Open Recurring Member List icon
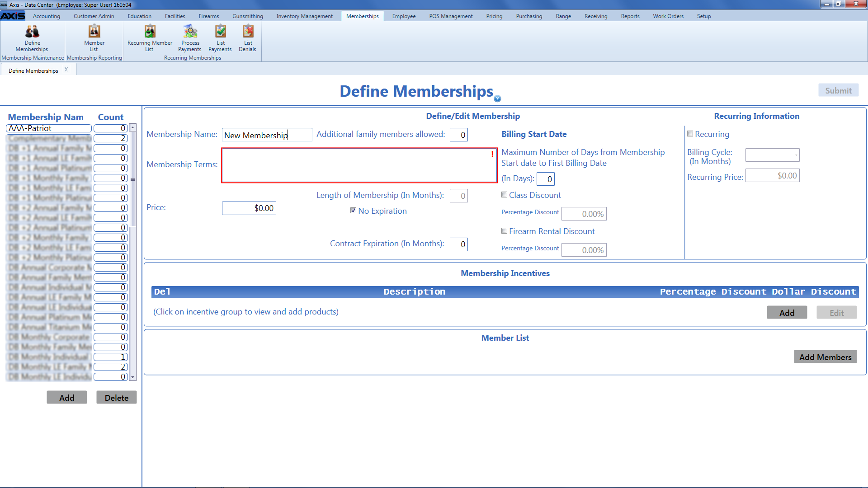868x488 pixels. click(150, 38)
